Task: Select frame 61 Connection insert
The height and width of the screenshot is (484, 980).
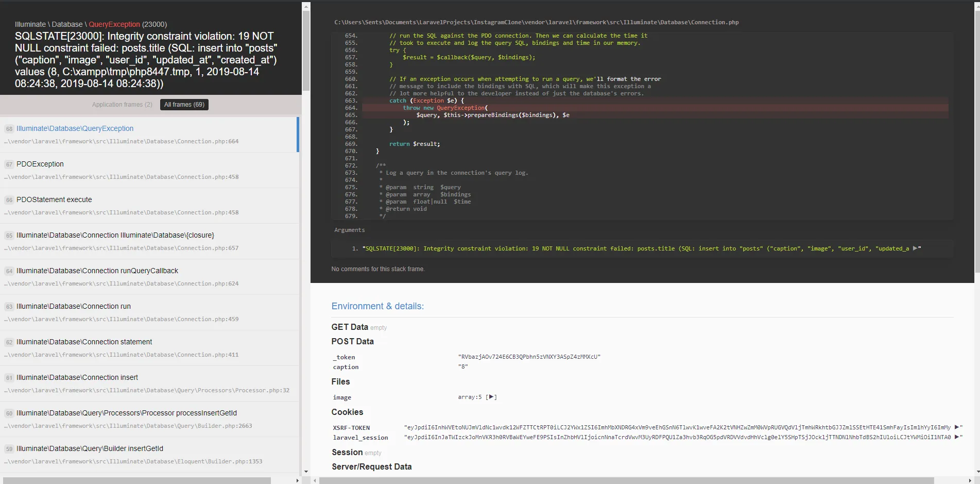Action: [149, 383]
